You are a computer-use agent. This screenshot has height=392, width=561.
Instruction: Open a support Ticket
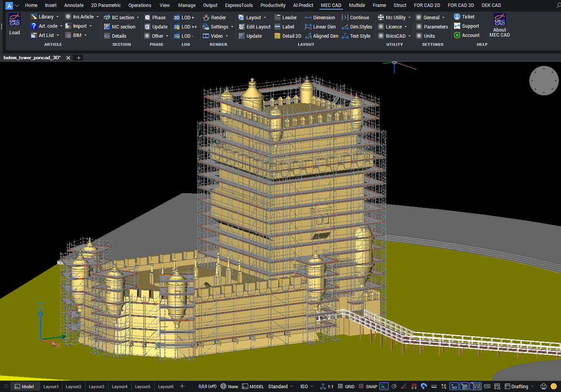(464, 17)
